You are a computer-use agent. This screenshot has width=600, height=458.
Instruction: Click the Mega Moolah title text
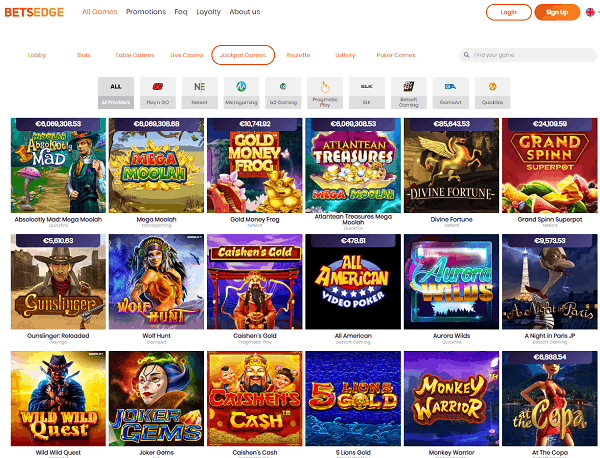tap(157, 220)
